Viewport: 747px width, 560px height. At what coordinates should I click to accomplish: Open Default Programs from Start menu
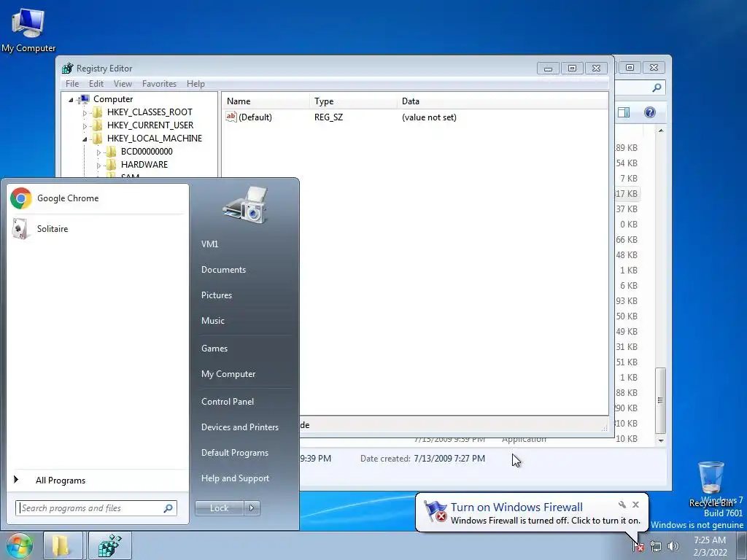click(234, 453)
